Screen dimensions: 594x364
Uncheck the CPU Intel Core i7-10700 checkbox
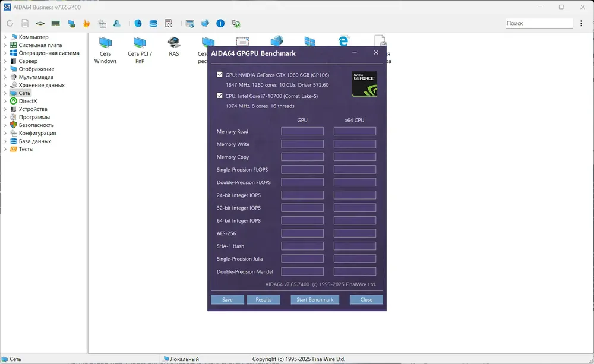point(220,96)
